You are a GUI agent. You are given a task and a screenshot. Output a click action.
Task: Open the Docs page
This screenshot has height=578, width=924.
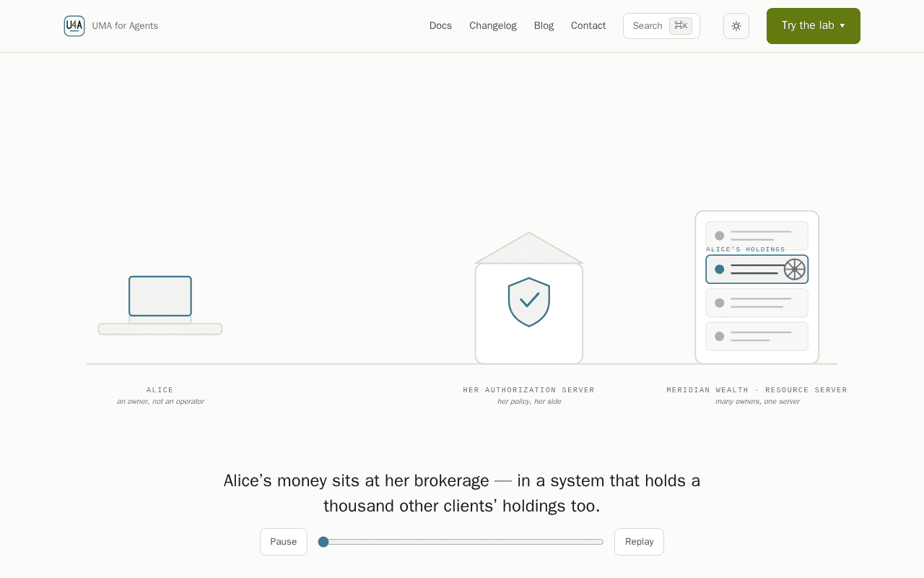pyautogui.click(x=440, y=26)
